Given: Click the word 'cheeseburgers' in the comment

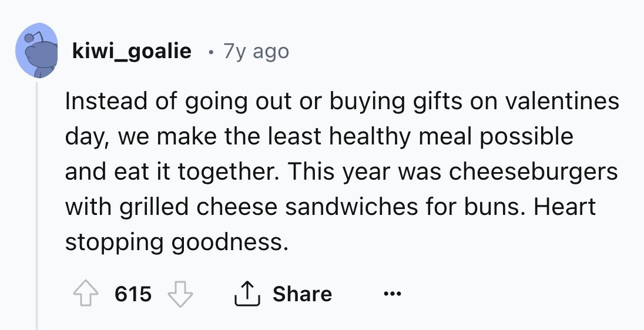Looking at the screenshot, I should 533,171.
